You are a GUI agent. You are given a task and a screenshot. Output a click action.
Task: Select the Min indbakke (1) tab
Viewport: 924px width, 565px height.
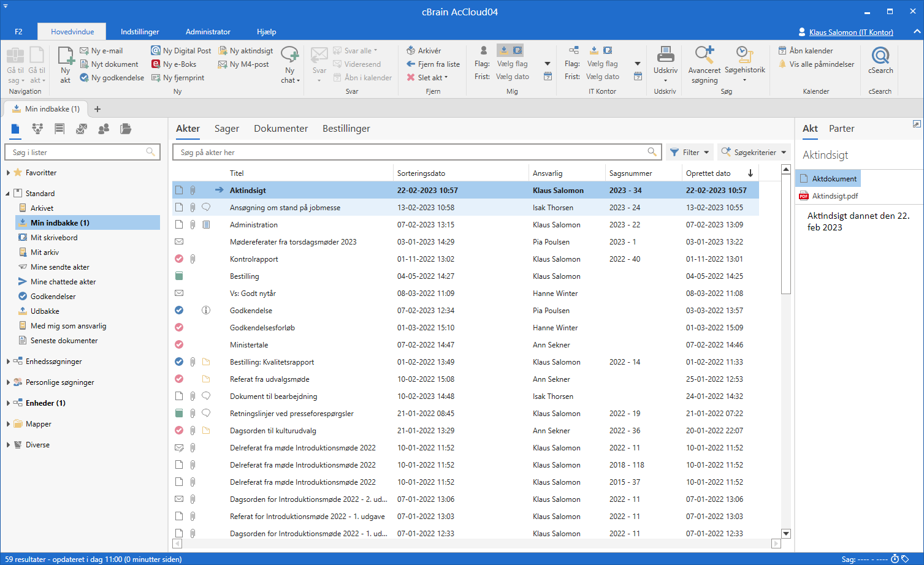[46, 109]
